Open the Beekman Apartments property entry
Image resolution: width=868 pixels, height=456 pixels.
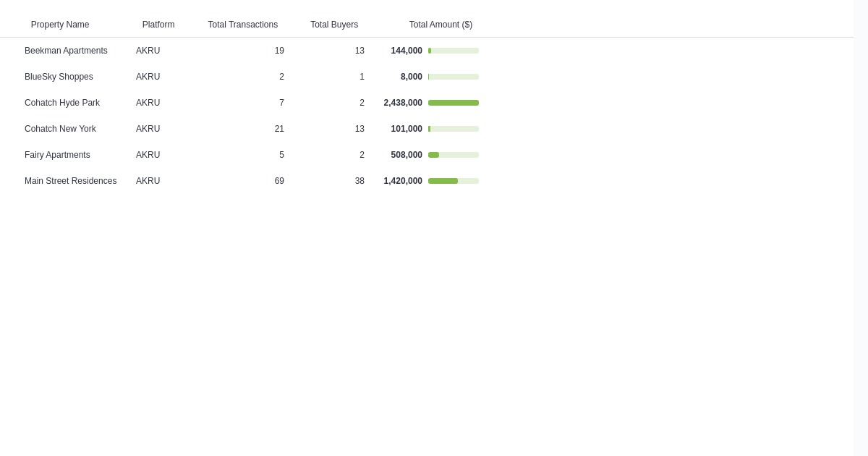(x=66, y=51)
